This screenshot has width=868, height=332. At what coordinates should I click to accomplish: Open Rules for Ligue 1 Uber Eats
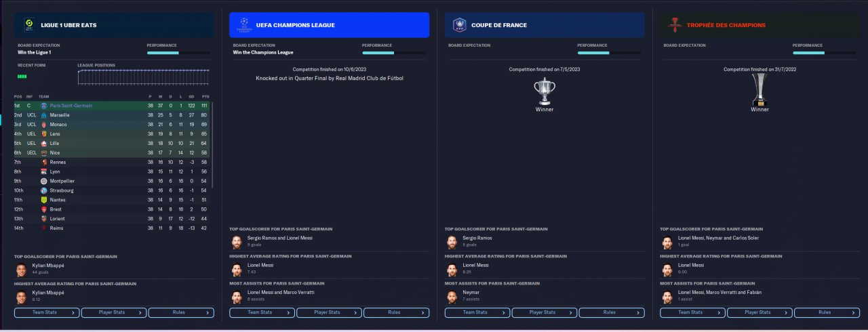(x=181, y=312)
